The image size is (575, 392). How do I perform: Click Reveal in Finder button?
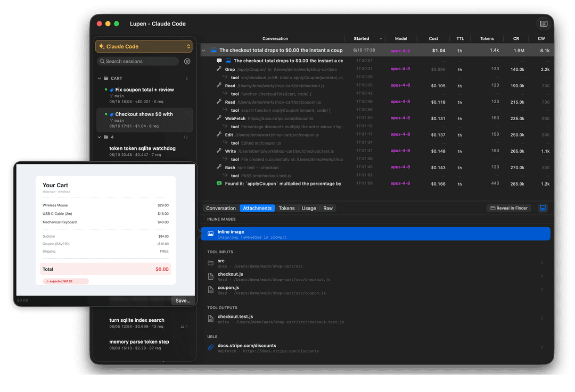click(508, 208)
